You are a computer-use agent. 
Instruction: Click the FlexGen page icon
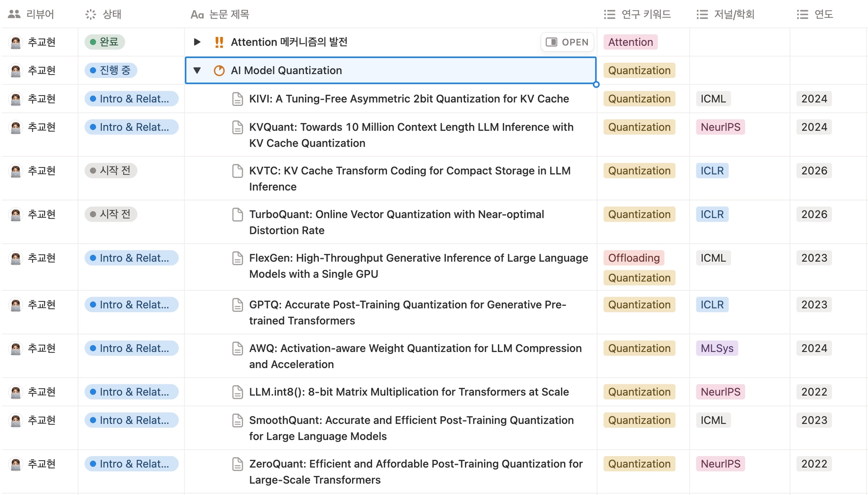237,258
